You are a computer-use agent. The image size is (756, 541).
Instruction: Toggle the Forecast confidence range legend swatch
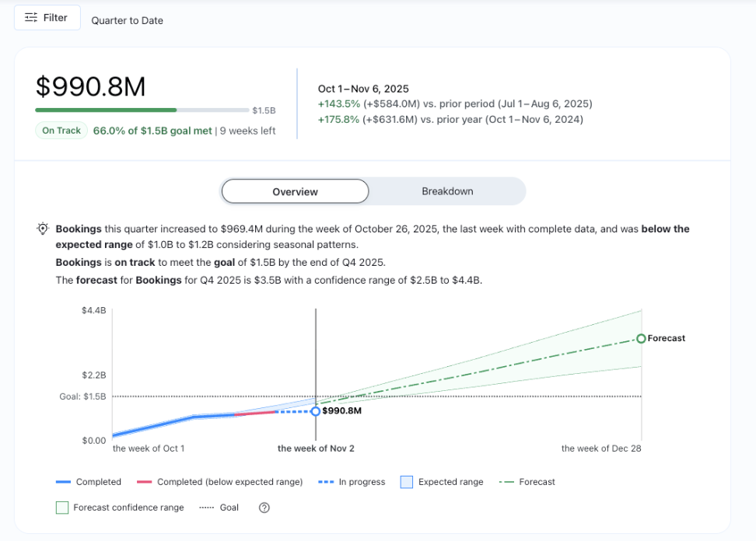62,508
